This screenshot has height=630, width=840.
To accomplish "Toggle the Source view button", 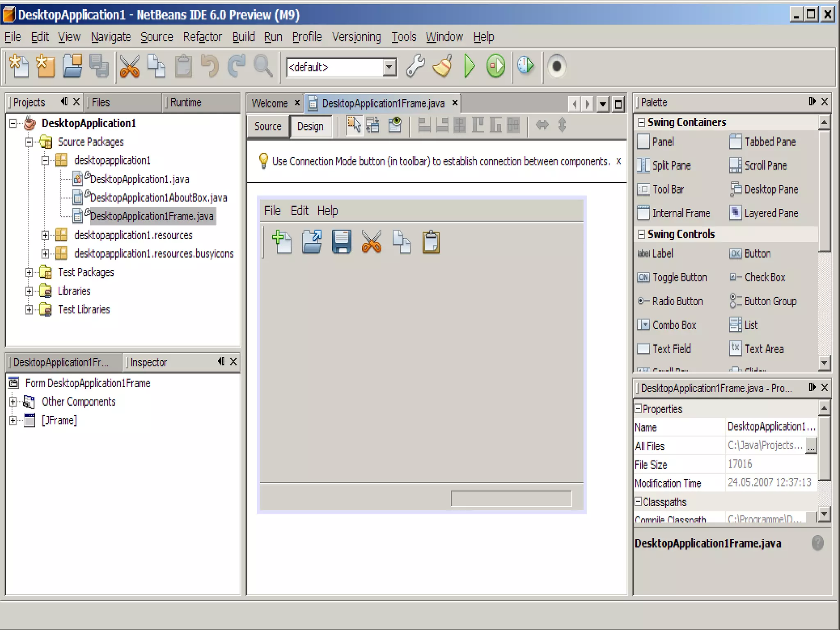I will pos(268,126).
